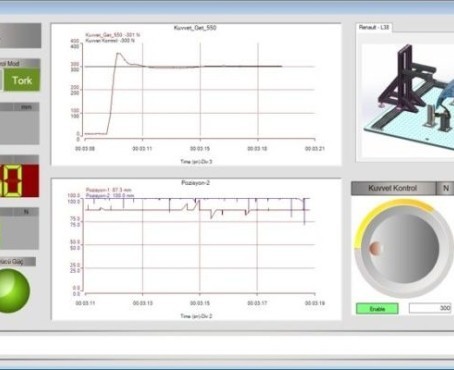
Task: Click the input field showing 300
Action: (430, 308)
